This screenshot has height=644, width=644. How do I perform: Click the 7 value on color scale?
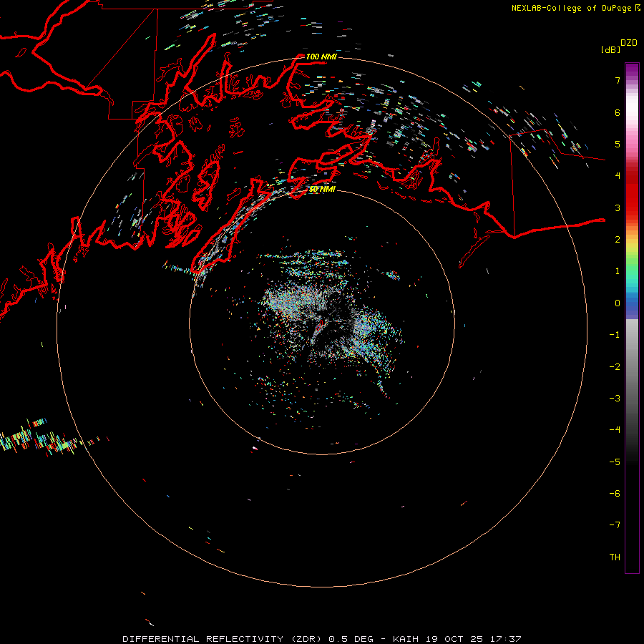618,80
